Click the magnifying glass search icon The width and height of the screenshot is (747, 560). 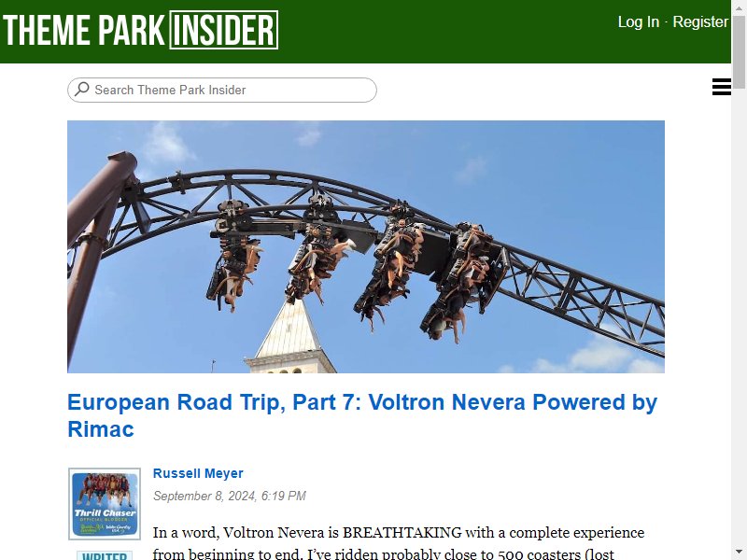coord(82,89)
